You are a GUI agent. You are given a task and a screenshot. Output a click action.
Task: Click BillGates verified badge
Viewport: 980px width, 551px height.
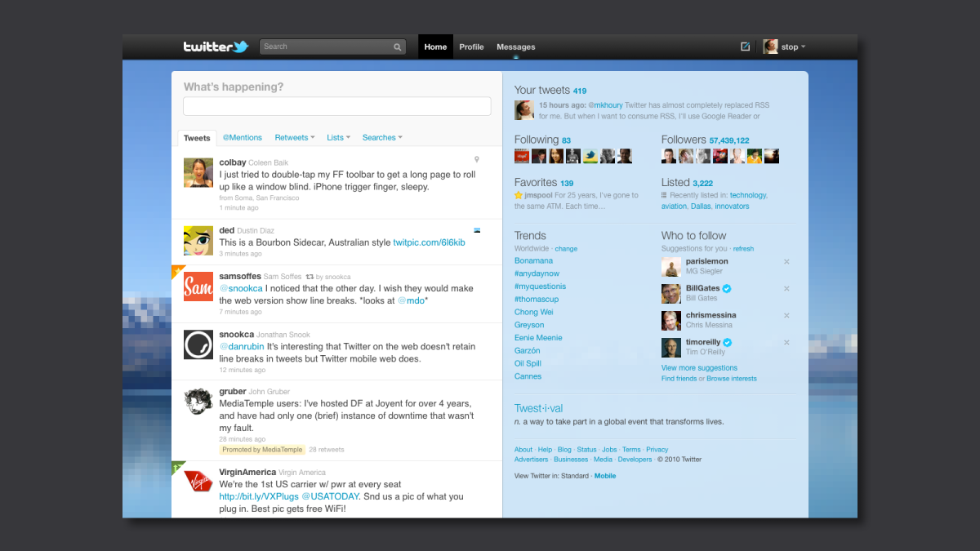[727, 288]
